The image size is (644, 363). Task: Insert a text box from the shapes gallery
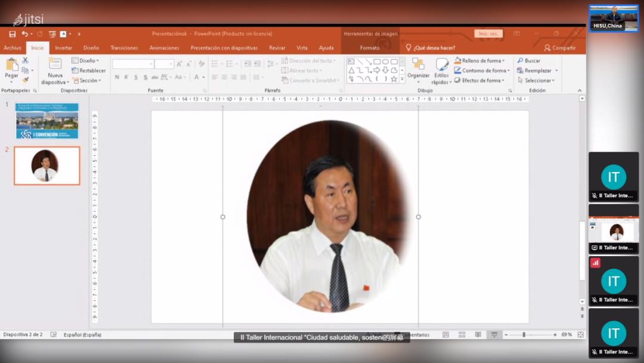pyautogui.click(x=352, y=61)
